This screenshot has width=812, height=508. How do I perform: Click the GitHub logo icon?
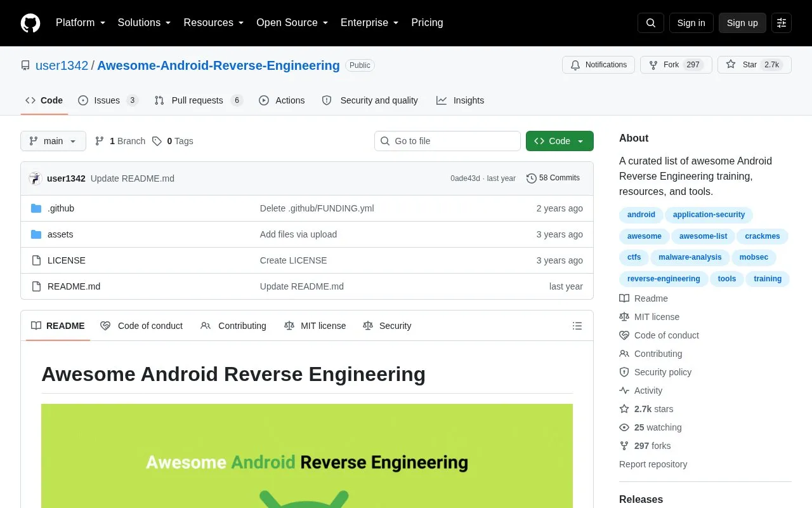coord(30,23)
